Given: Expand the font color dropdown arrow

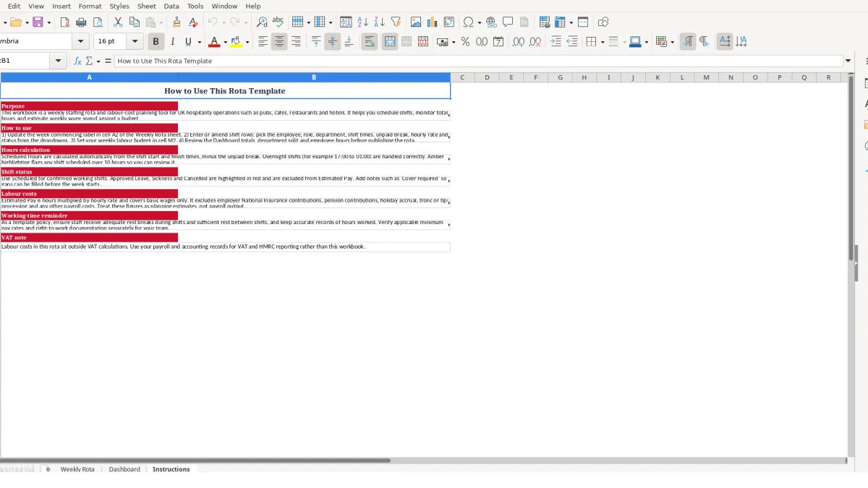Looking at the screenshot, I should coord(225,42).
